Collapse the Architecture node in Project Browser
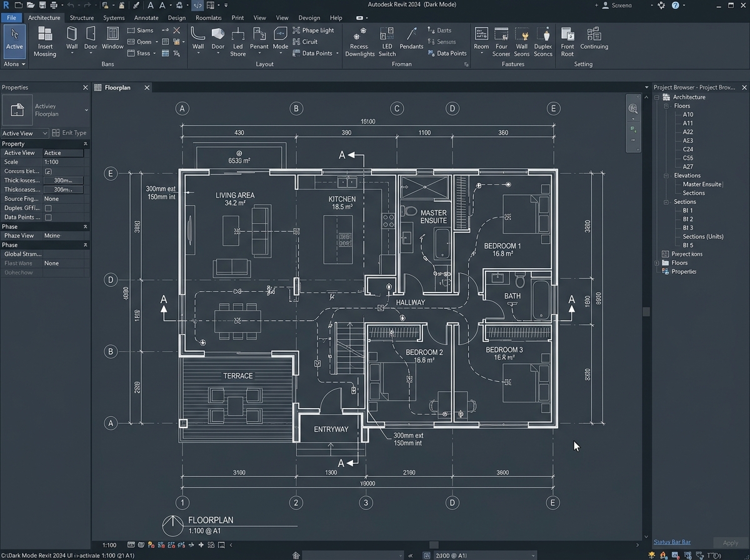Screen dimensions: 750x560 tap(657, 97)
